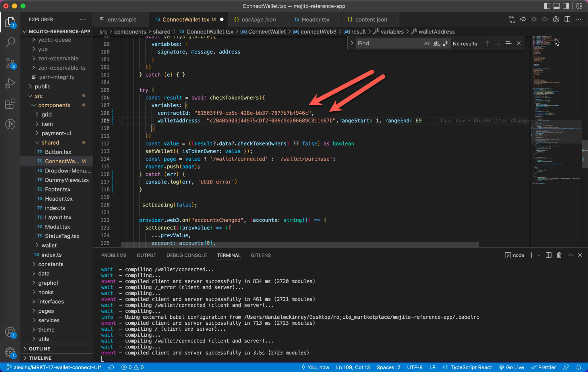This screenshot has height=372, width=588.
Task: Click the editor horizontal scrollbar
Action: coord(300,245)
